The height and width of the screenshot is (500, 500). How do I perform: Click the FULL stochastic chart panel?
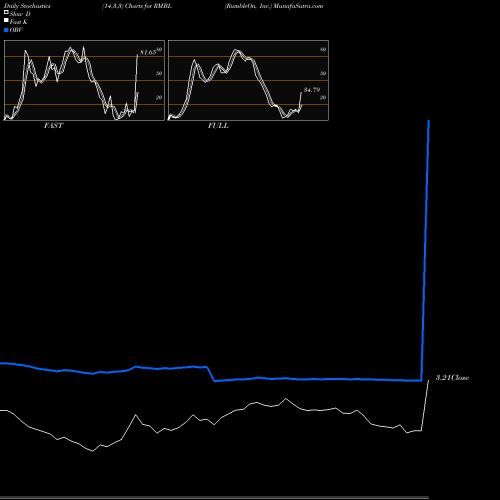[x=248, y=80]
